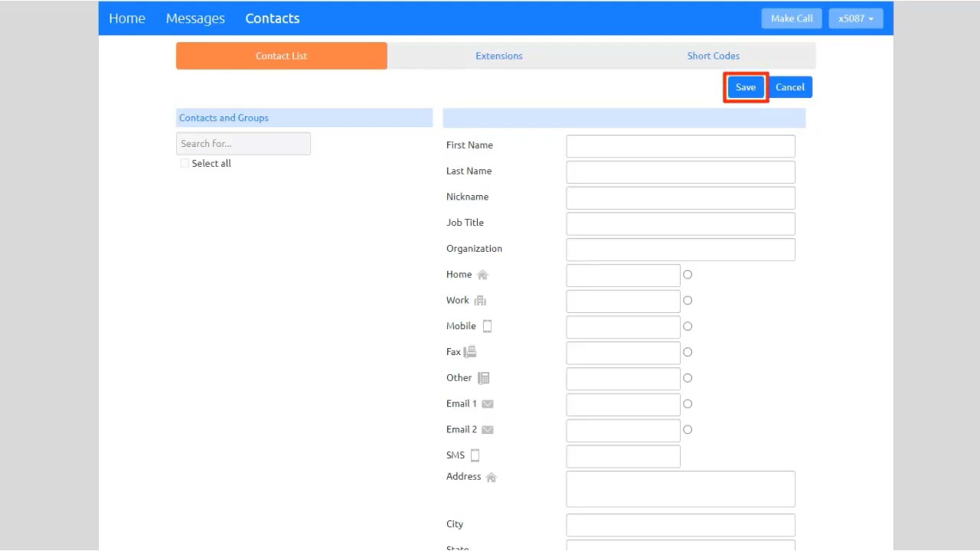Click the Make Call button
Image resolution: width=980 pixels, height=551 pixels.
coord(792,18)
